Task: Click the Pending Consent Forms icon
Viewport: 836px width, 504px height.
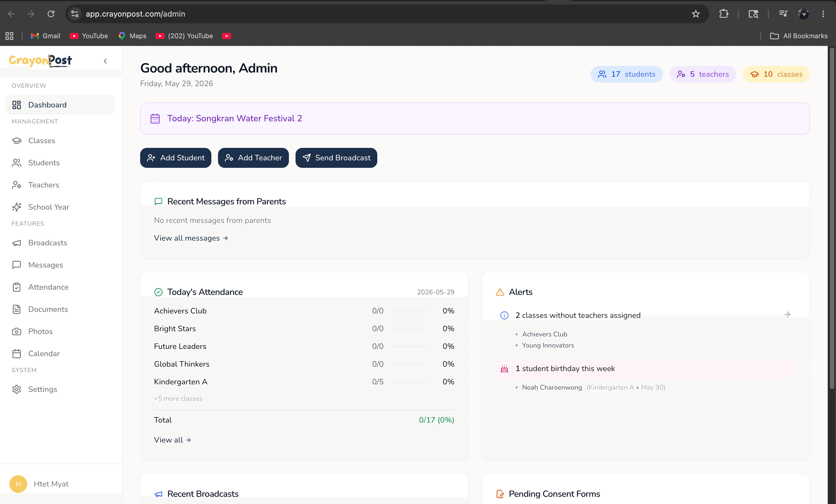Action: point(500,494)
